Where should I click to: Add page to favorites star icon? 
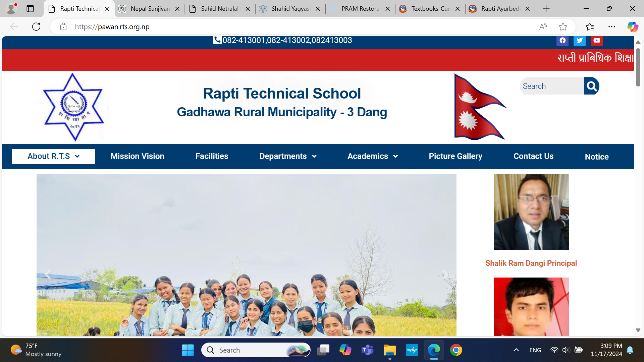point(563,27)
